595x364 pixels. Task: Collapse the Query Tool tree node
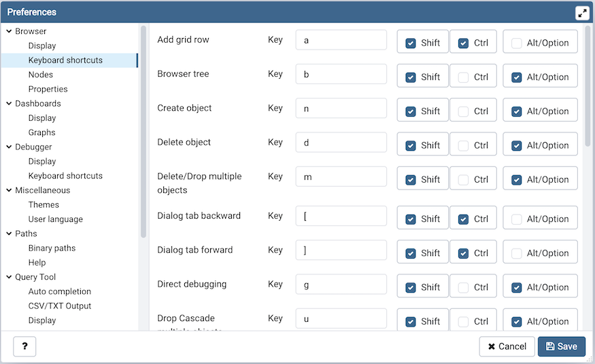click(x=9, y=277)
